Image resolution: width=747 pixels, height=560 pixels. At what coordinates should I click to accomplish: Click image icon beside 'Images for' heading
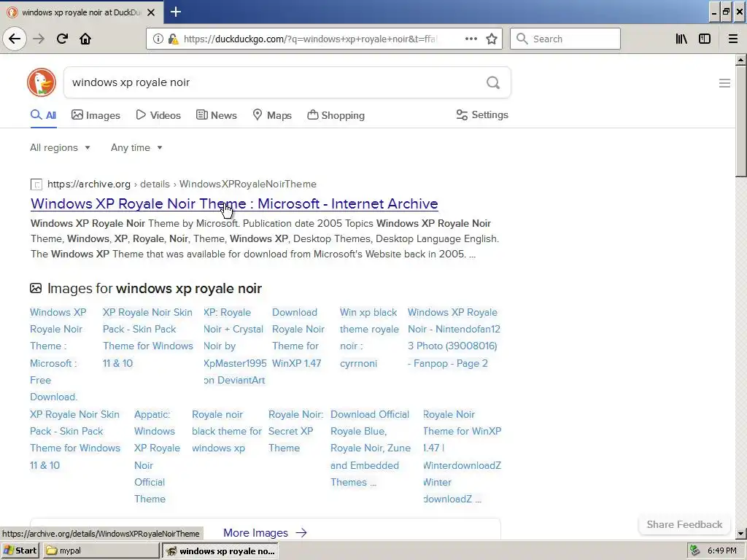(x=36, y=288)
